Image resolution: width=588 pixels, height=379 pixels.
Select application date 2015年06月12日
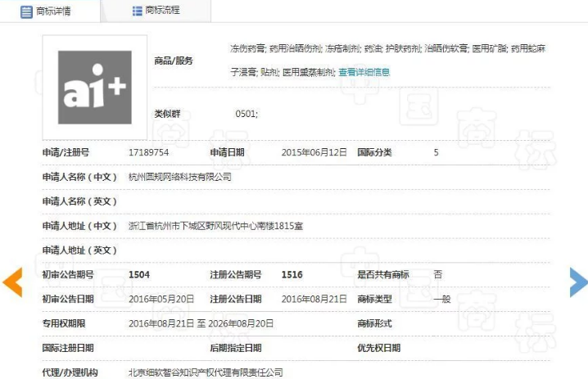[x=314, y=152]
